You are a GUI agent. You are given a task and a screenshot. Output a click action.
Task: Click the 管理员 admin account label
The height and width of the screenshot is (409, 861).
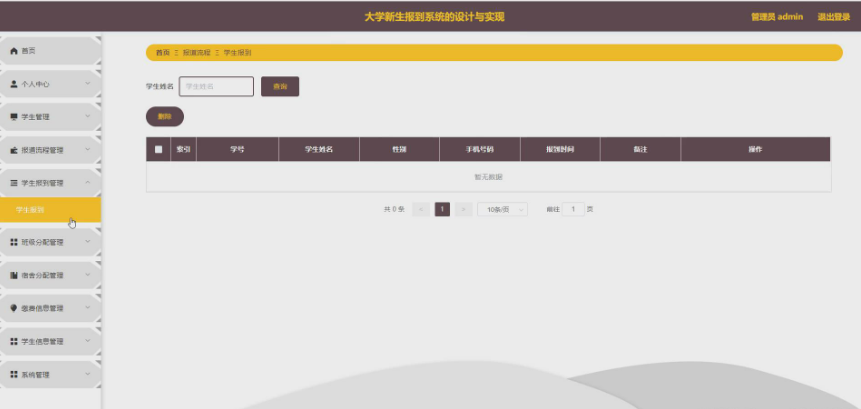point(777,17)
